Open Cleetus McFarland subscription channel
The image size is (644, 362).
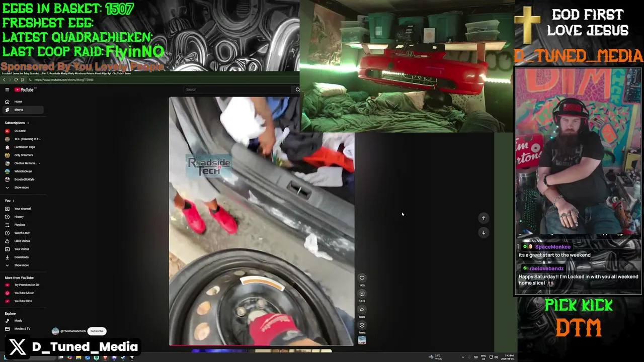tap(24, 163)
